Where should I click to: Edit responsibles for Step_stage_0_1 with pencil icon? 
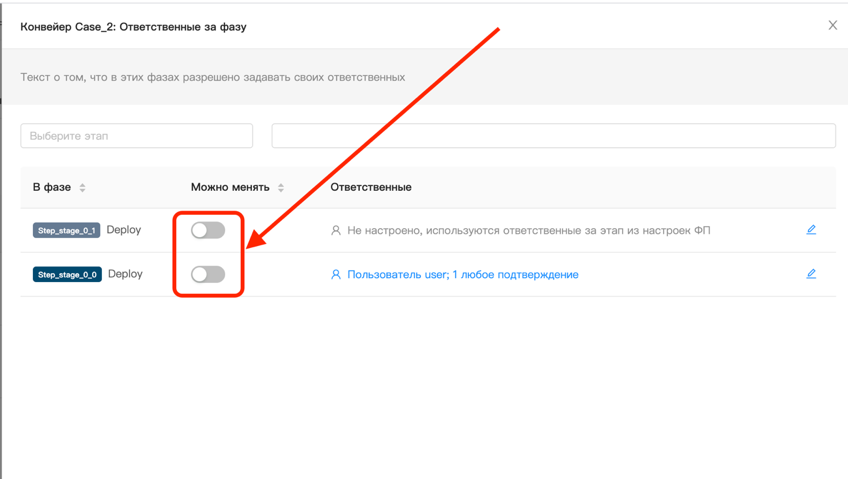[811, 230]
